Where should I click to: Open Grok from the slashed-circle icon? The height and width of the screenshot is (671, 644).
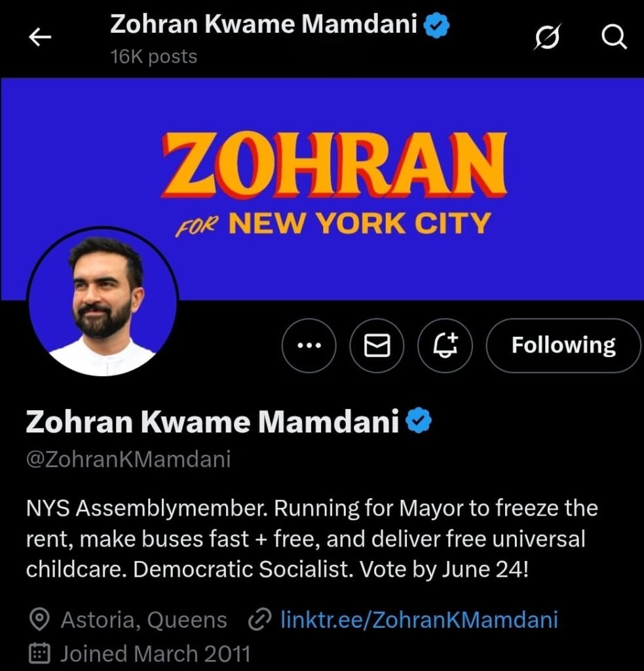(546, 37)
